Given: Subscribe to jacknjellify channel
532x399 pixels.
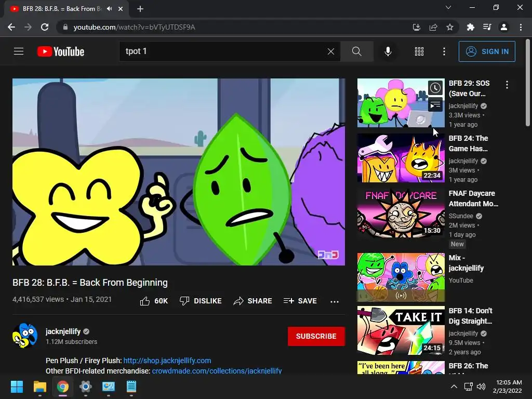Looking at the screenshot, I should click(316, 336).
